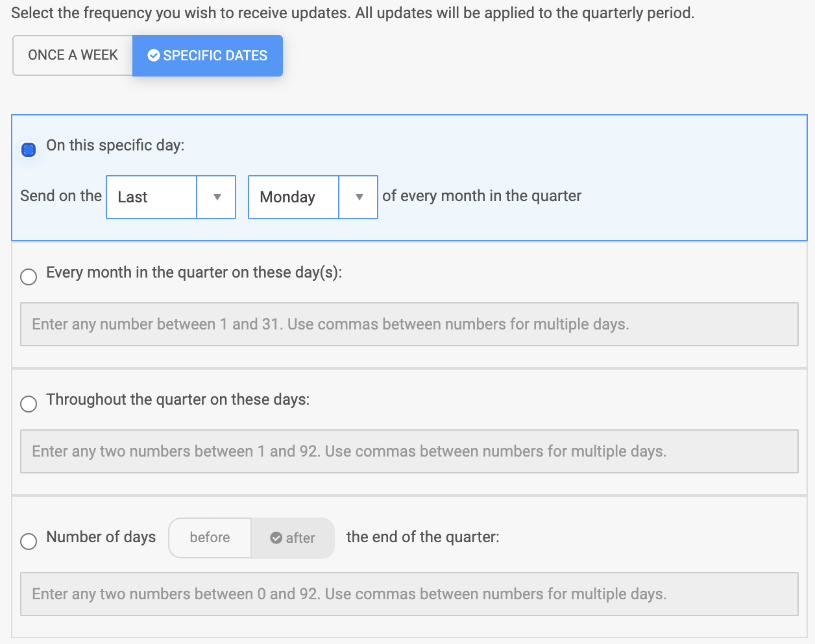
Task: Click the 'On this specific day:' label
Action: coord(116,145)
